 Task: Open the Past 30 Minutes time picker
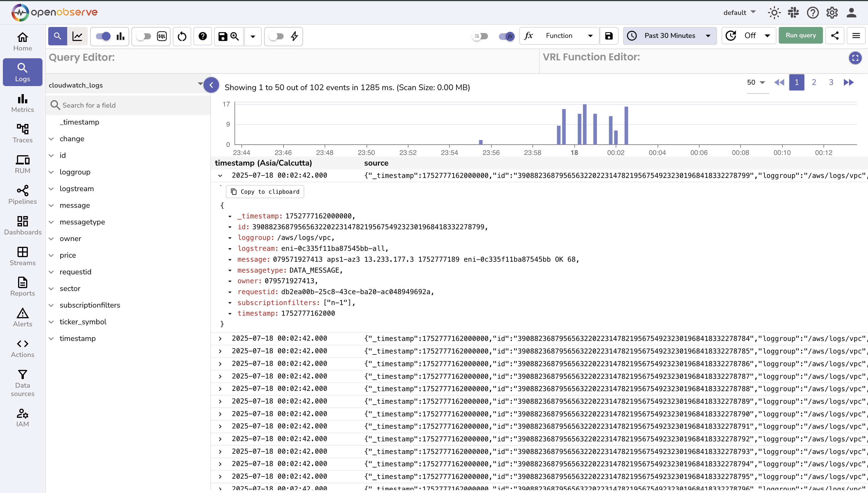pyautogui.click(x=670, y=36)
